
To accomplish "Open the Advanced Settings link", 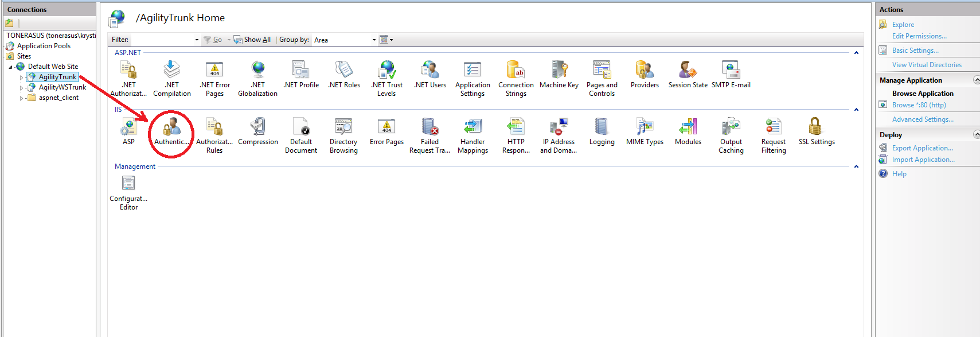I will pos(922,119).
